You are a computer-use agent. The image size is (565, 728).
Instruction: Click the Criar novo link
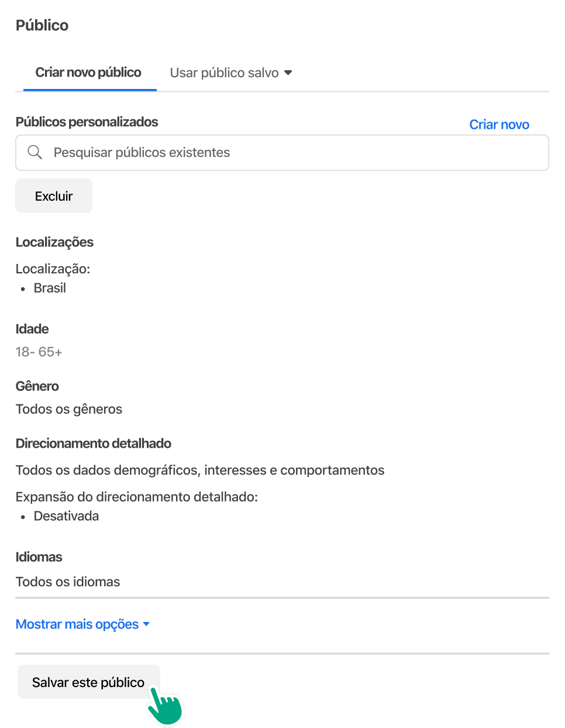point(499,125)
